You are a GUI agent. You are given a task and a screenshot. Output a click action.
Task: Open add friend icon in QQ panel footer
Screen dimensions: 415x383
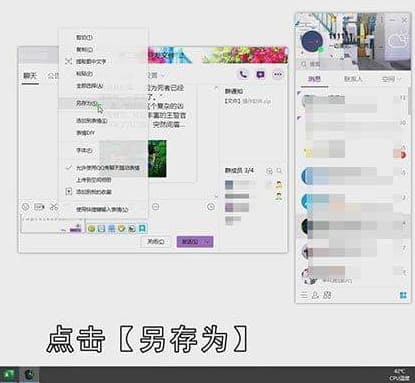pyautogui.click(x=315, y=295)
